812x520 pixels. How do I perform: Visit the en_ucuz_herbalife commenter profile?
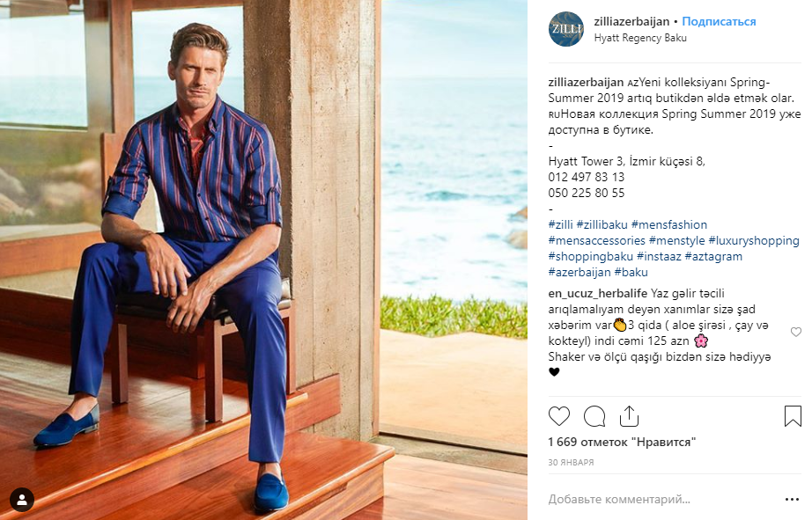coord(598,293)
